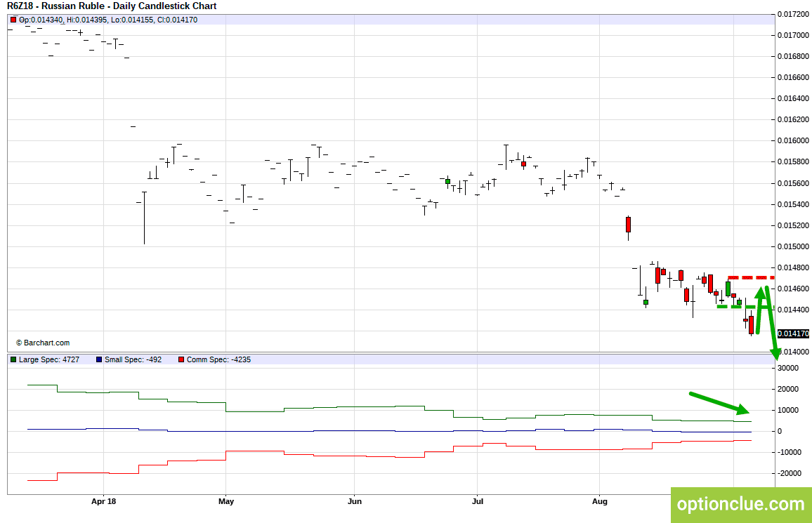Click the May date axis label
The image size is (812, 523).
(226, 501)
